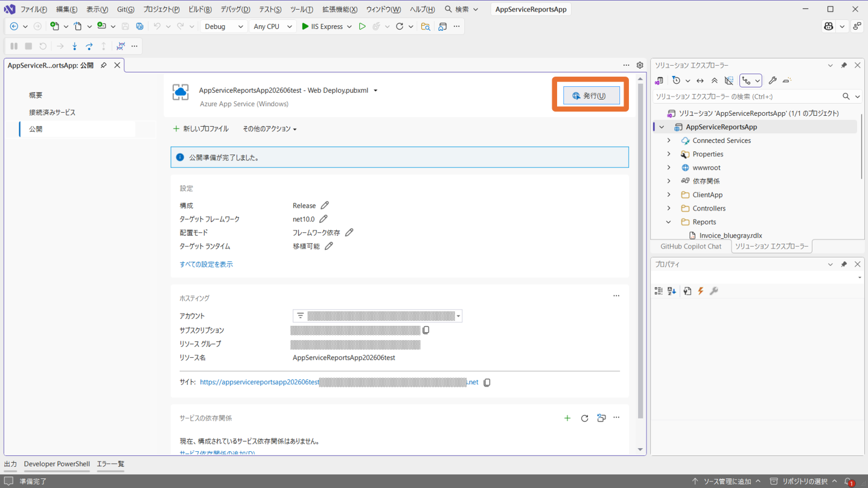Screen dimensions: 868x488
Task: Click Solution Explorer switch views icon
Action: pyautogui.click(x=659, y=80)
